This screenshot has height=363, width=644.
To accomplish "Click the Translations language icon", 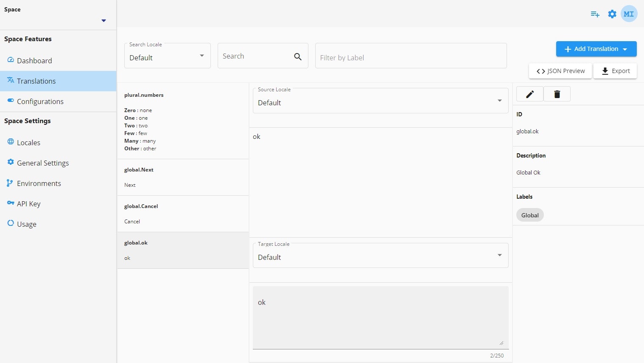I will 11,80.
